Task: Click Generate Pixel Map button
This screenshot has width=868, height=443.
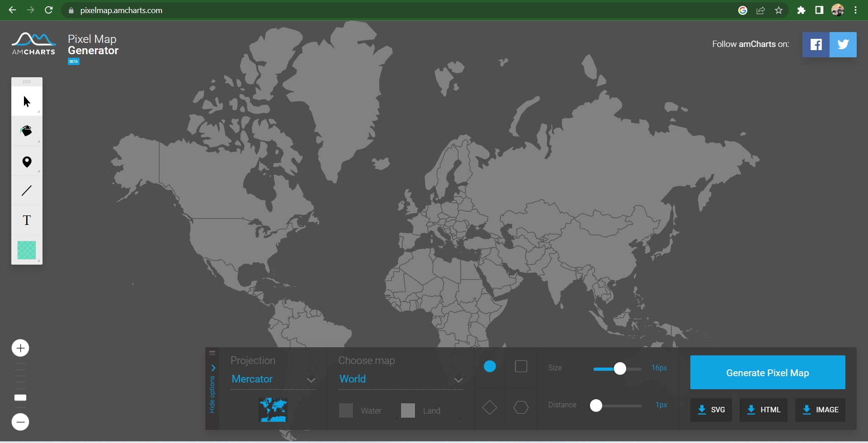Action: click(768, 373)
